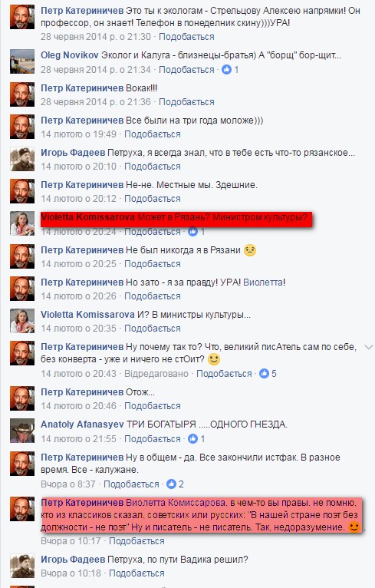Click like icon on Anatoly Afanasyev's comment

pos(192,438)
